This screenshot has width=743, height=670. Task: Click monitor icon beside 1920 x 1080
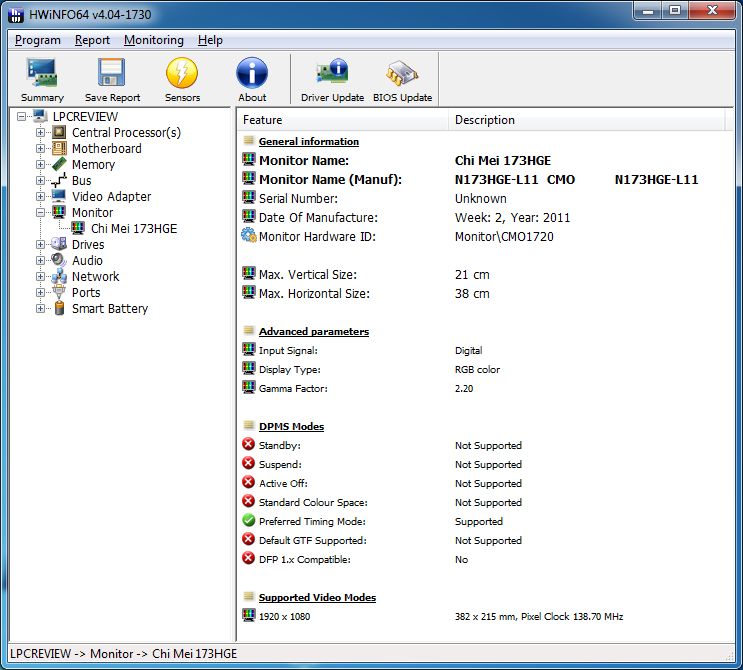pos(249,615)
